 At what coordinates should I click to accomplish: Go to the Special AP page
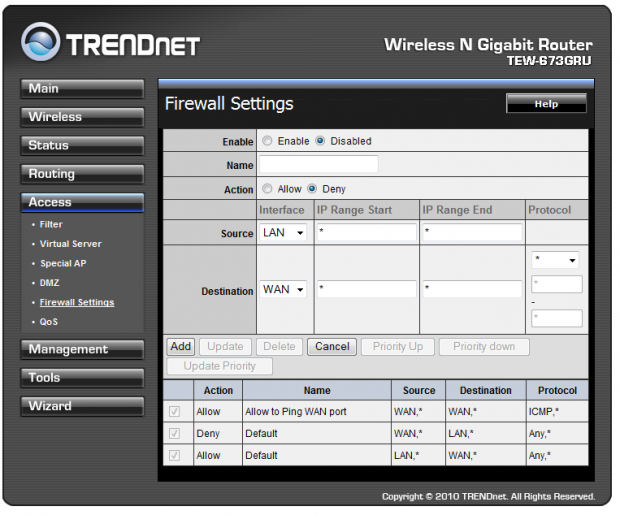tap(63, 263)
